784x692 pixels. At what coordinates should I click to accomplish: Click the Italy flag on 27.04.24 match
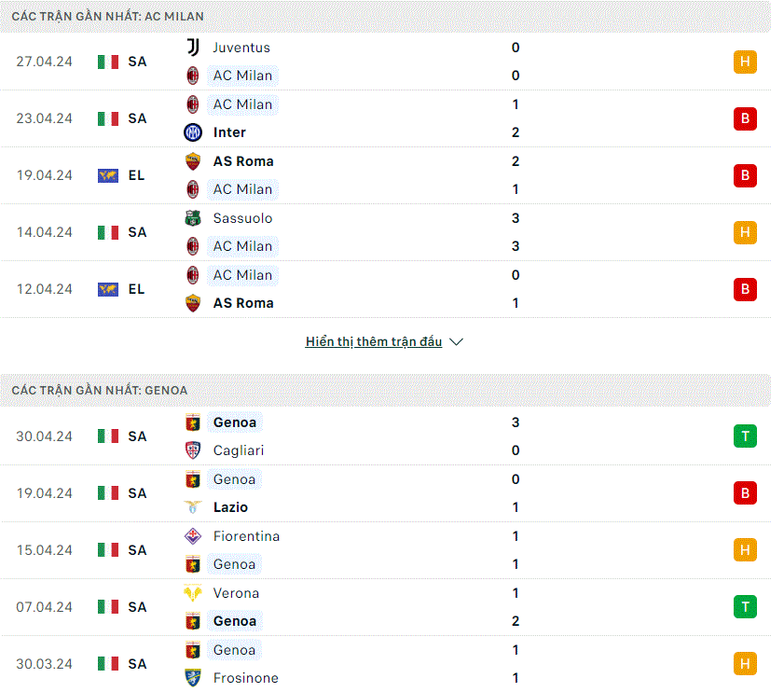tap(108, 62)
